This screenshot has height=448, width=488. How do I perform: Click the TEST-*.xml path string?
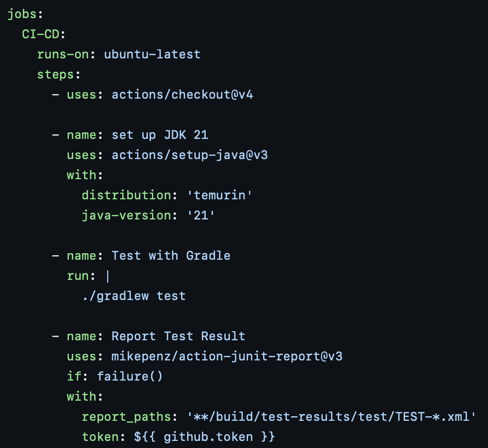[x=331, y=417]
